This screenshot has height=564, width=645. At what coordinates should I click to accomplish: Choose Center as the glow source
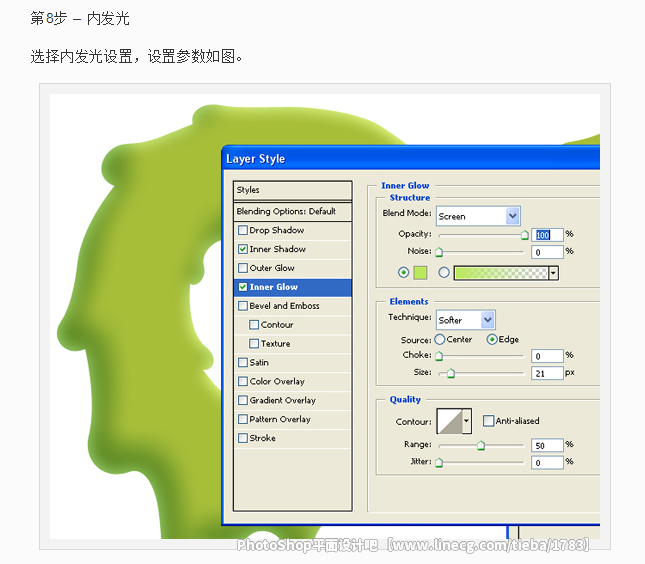click(439, 339)
